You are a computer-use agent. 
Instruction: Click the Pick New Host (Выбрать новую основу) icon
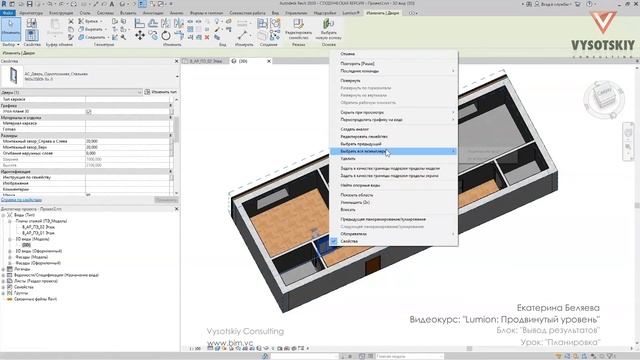click(329, 24)
